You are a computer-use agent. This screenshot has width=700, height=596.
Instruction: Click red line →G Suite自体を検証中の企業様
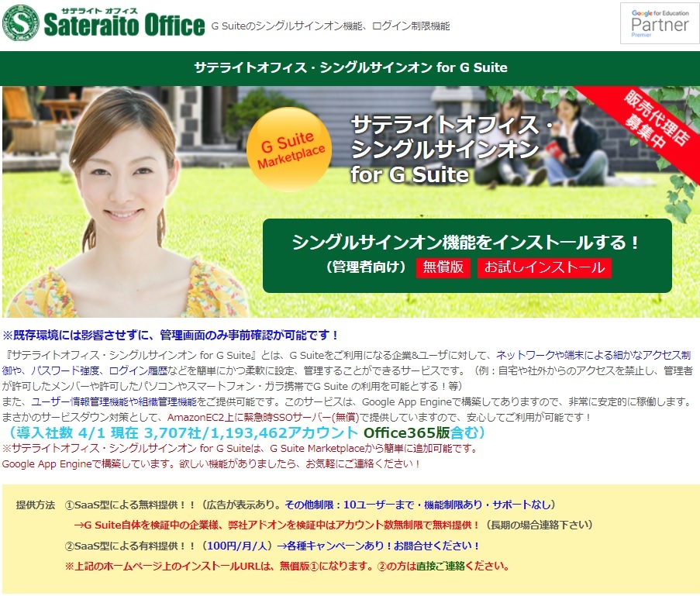pos(278,525)
